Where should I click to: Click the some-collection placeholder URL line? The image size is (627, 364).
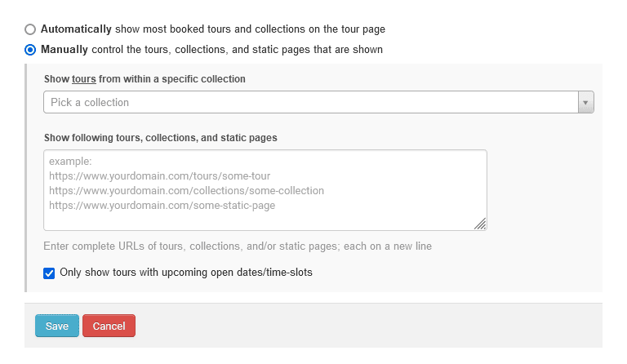click(x=186, y=191)
